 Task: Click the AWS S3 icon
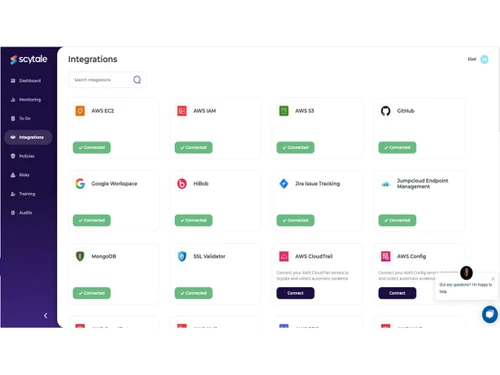pos(284,111)
